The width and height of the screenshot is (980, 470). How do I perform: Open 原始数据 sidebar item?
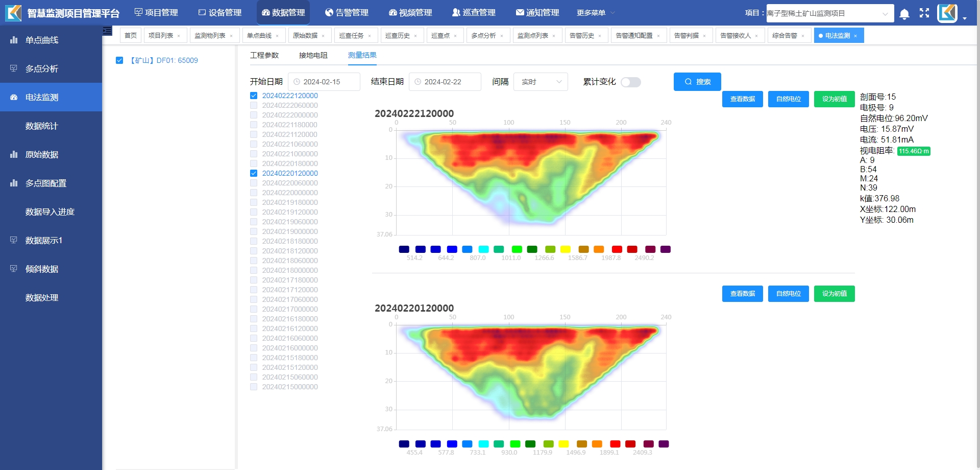[x=42, y=154]
